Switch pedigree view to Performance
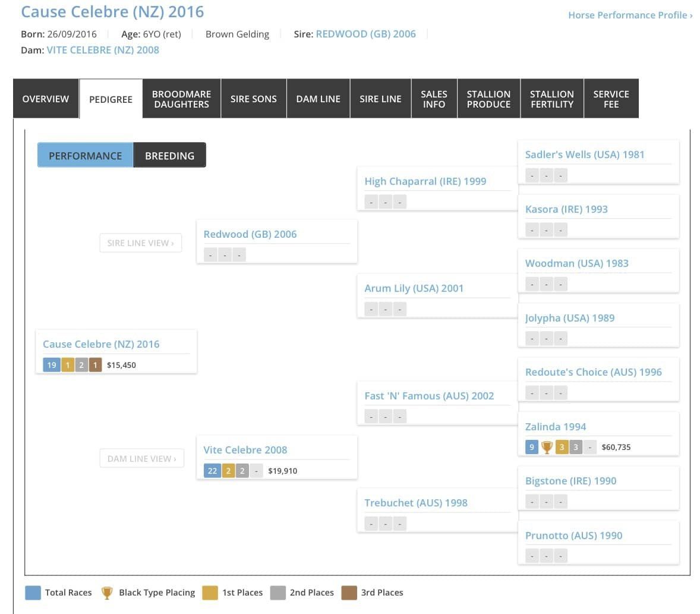 85,155
